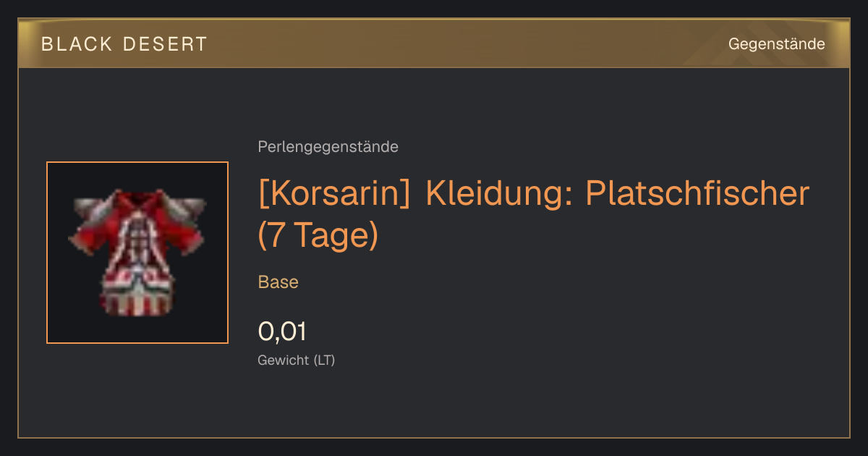Click the word Platschfischer in the title
868x456 pixels.
point(697,193)
